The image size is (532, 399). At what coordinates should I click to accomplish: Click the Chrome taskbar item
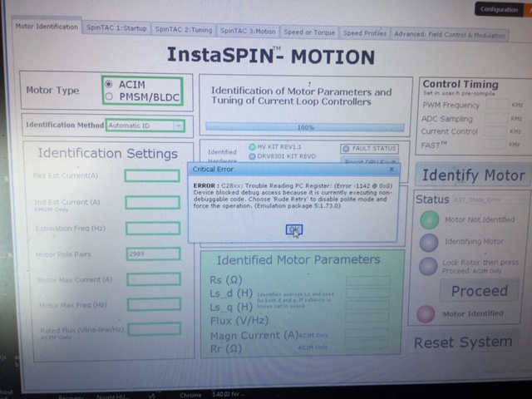click(190, 395)
